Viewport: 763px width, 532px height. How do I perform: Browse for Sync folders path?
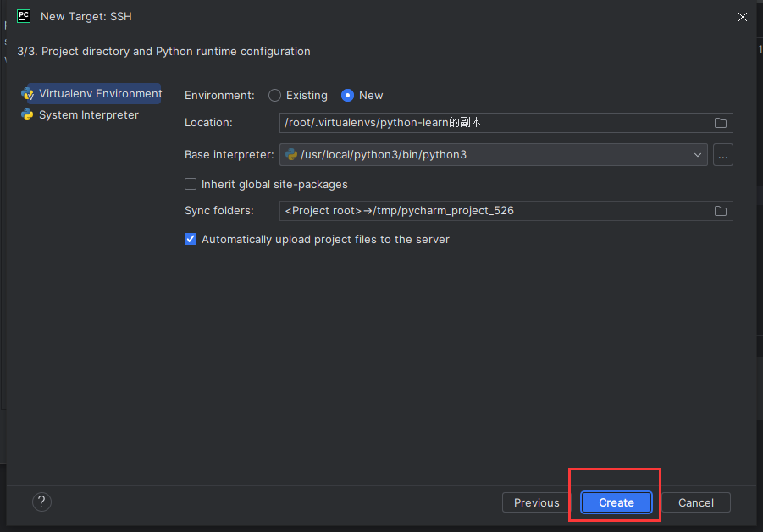pos(720,211)
